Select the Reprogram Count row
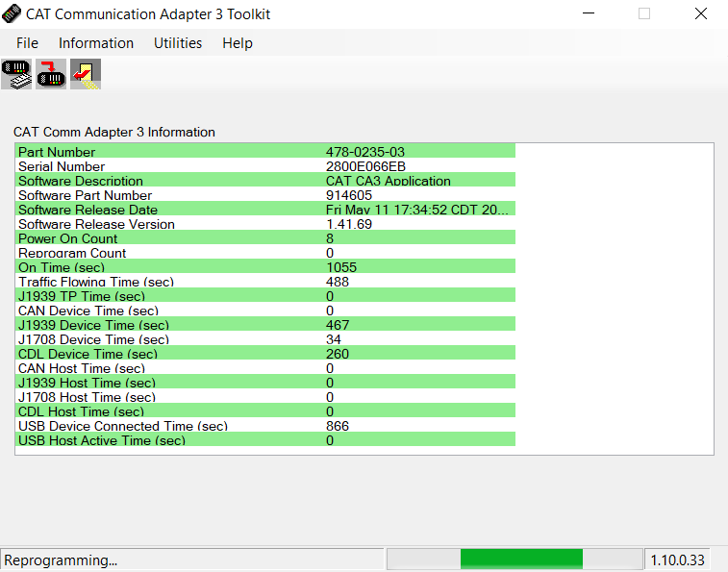 tap(265, 252)
